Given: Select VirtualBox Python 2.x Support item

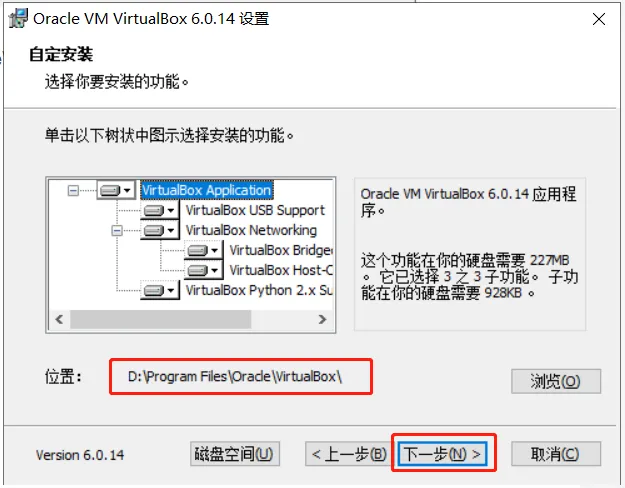Looking at the screenshot, I should [259, 290].
